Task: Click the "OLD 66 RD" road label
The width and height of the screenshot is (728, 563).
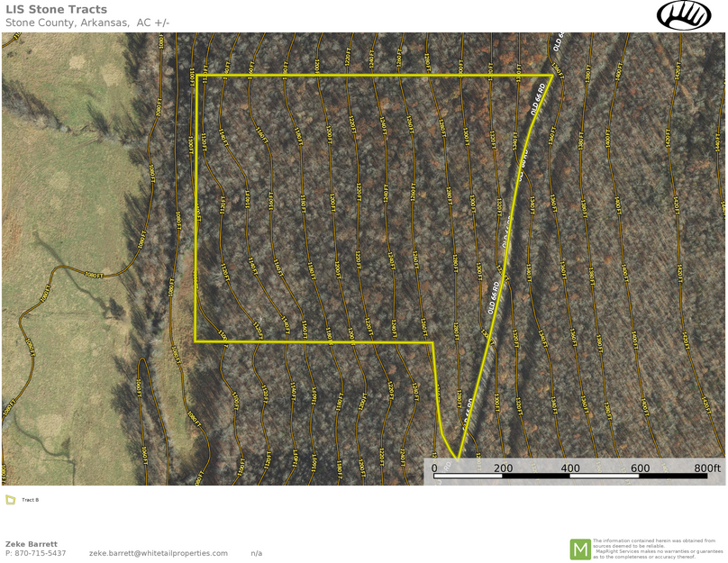Action: click(x=494, y=297)
